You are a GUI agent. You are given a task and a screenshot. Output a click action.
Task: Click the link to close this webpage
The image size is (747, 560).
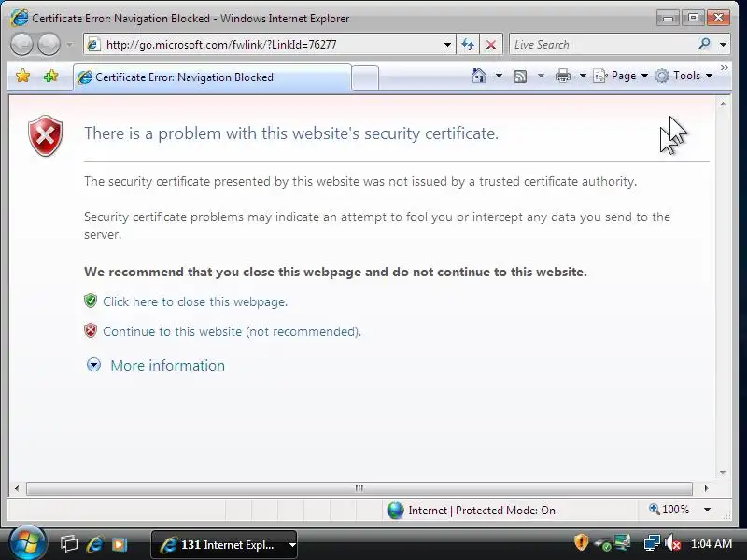click(x=195, y=301)
